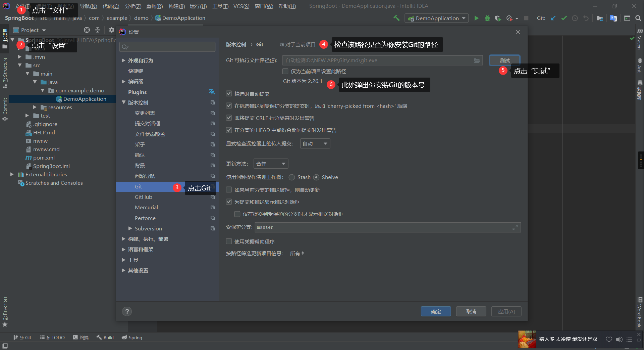Expand Subversion settings node
The width and height of the screenshot is (644, 350).
[130, 228]
